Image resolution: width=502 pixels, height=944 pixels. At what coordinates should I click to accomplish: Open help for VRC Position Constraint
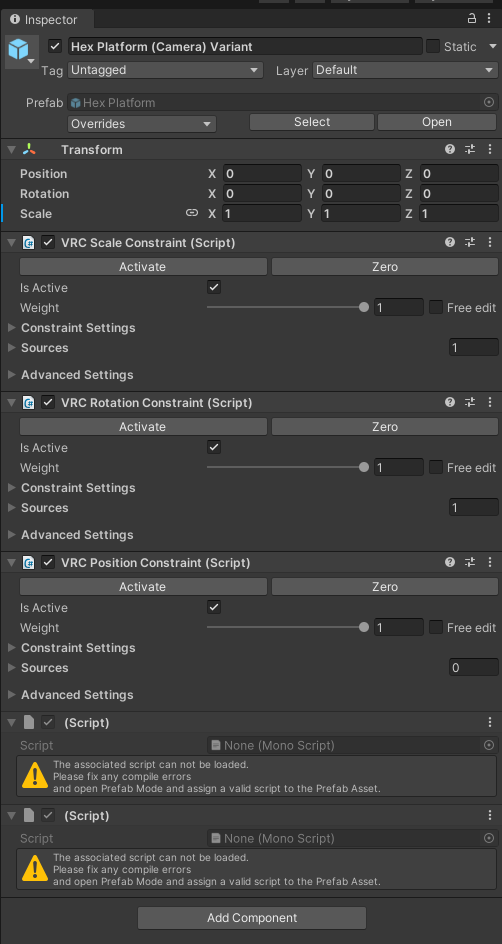pyautogui.click(x=450, y=562)
